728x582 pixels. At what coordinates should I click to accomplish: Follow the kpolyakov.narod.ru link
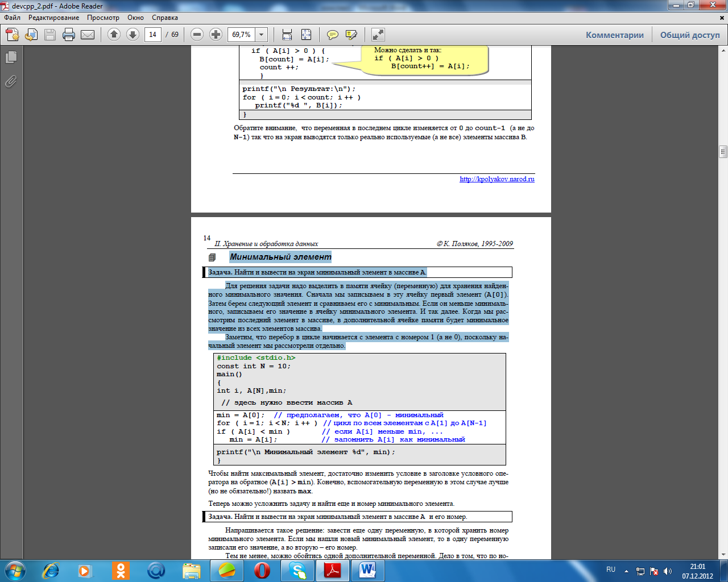[497, 179]
